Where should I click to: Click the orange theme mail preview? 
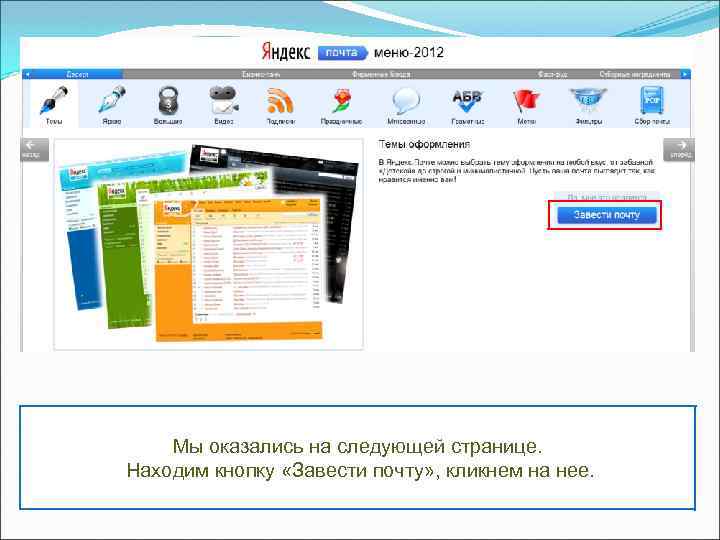239,269
